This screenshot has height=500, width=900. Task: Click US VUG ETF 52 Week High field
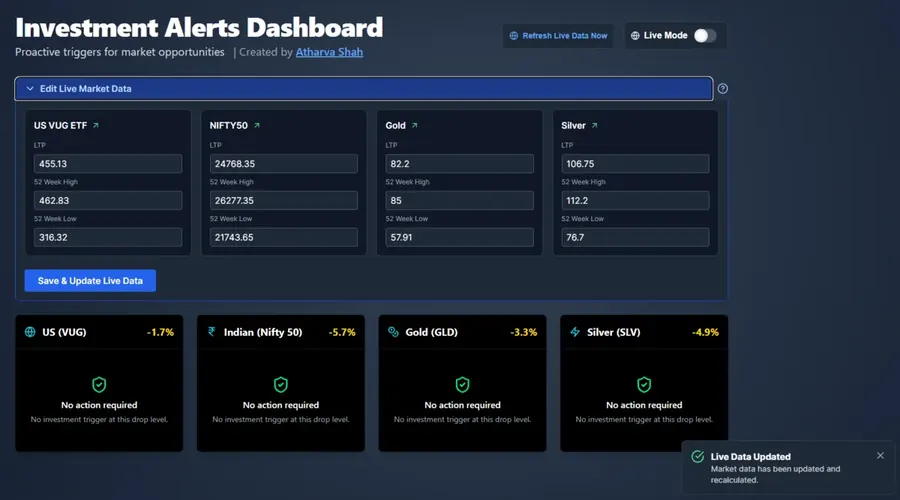click(x=108, y=200)
